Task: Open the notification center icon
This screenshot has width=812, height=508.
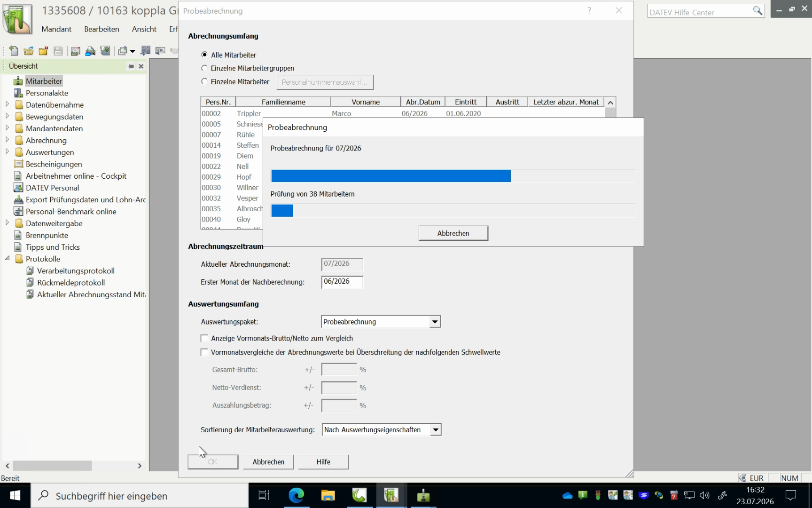Action: click(x=791, y=495)
